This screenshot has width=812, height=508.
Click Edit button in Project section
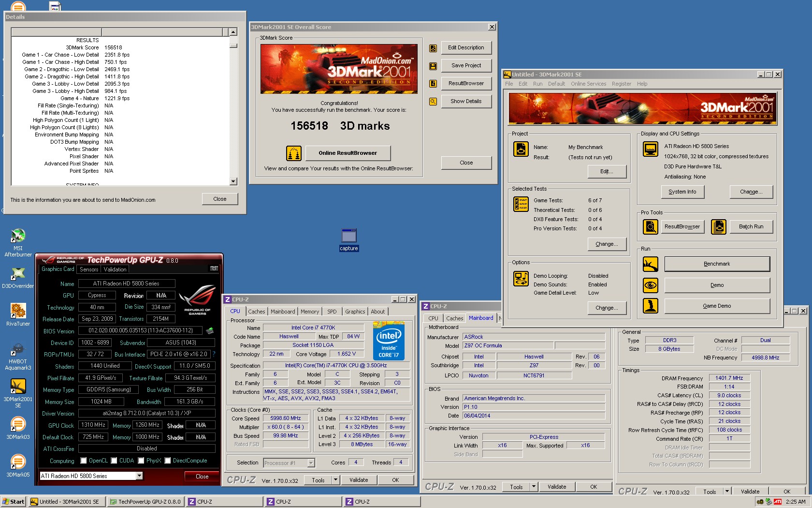pos(607,172)
